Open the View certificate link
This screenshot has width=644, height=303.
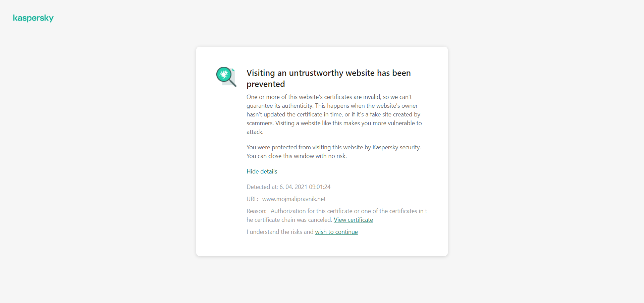click(353, 220)
